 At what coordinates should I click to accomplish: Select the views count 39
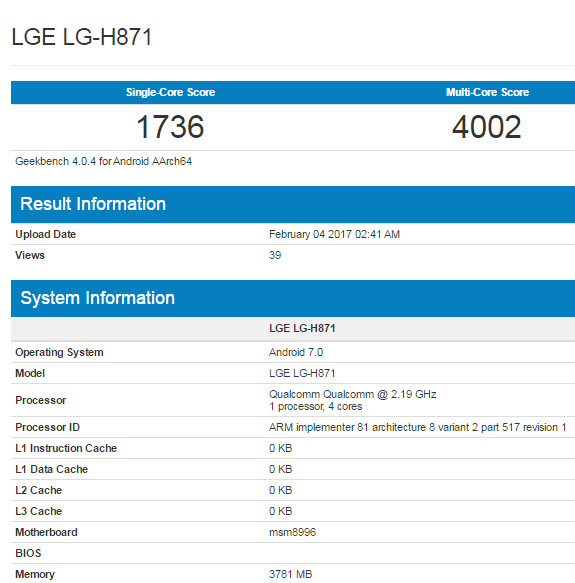pos(275,255)
